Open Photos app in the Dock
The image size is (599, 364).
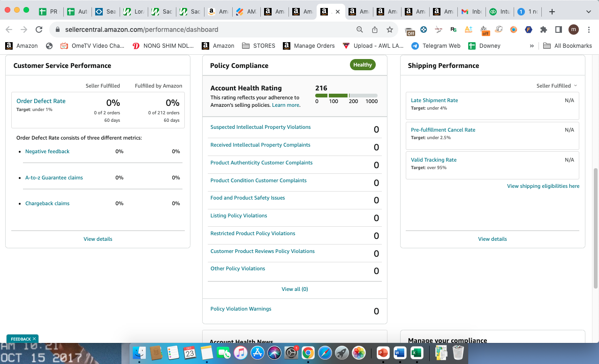(x=358, y=353)
